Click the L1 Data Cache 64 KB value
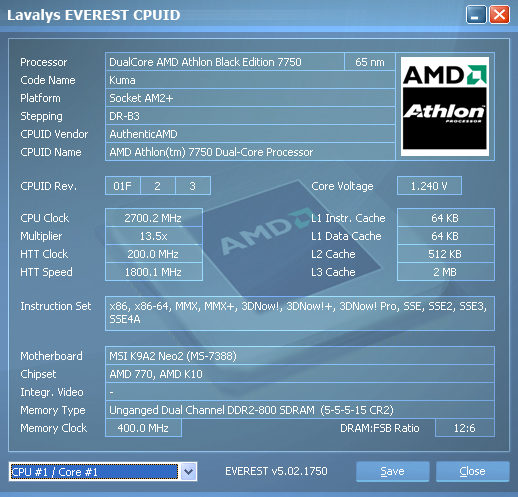The height and width of the screenshot is (497, 518). [x=446, y=236]
